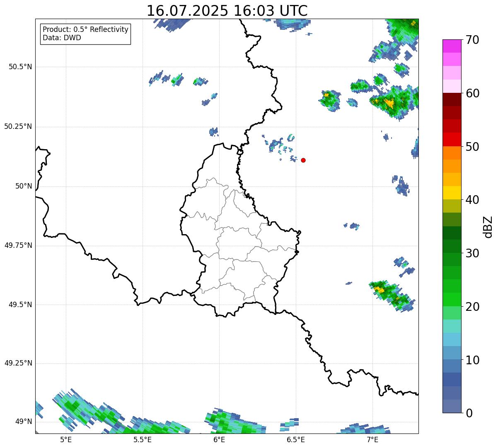Click the 6°E longitude label
This screenshot has width=498, height=448.
219,440
